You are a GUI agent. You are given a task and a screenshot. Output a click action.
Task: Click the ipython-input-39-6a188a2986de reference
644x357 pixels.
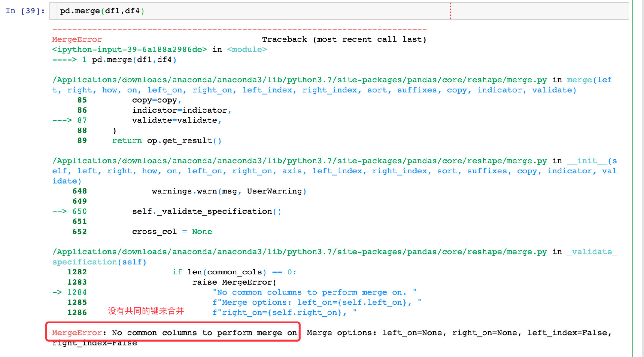pos(129,50)
